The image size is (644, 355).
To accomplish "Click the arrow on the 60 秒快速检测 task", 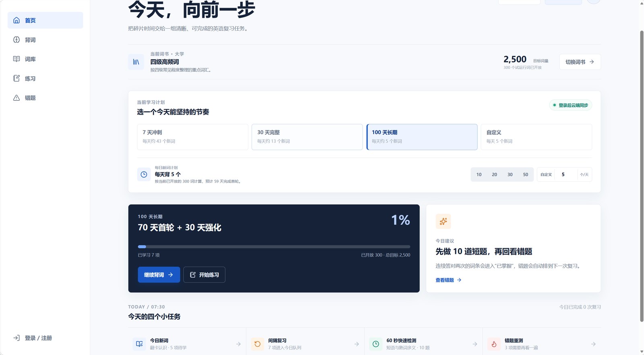I will pyautogui.click(x=475, y=344).
